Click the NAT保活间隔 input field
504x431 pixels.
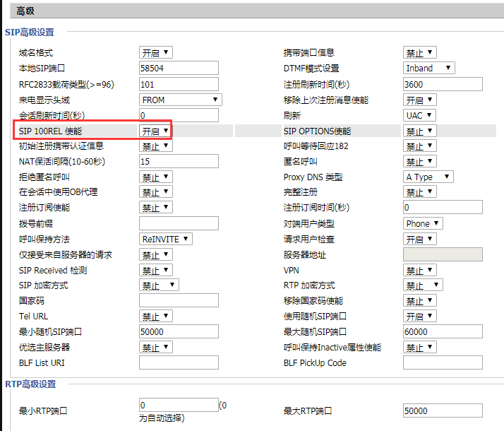[179, 162]
